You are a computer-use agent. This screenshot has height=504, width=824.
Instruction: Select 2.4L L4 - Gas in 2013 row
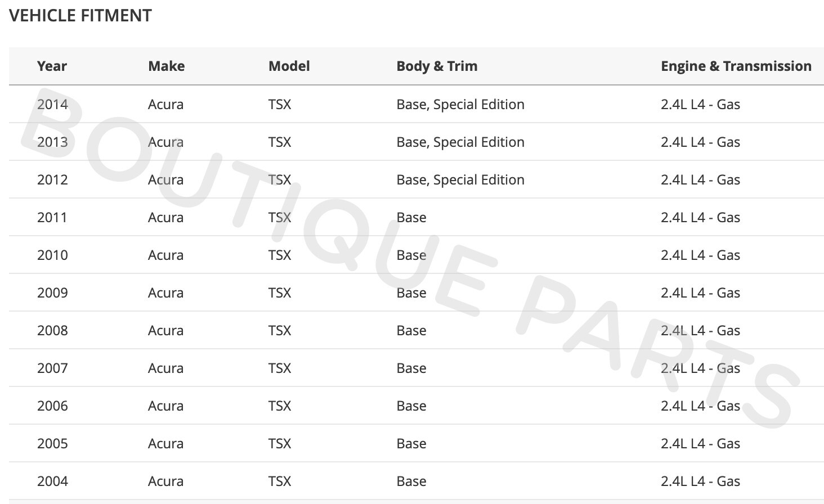[x=700, y=142]
